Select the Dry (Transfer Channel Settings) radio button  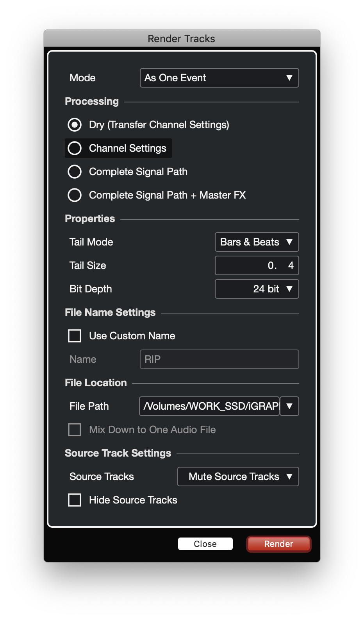pyautogui.click(x=75, y=125)
